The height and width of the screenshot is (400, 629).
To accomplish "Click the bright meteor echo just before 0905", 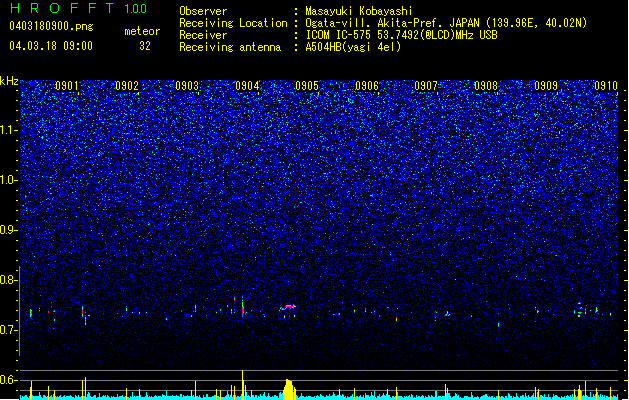I will tap(288, 308).
